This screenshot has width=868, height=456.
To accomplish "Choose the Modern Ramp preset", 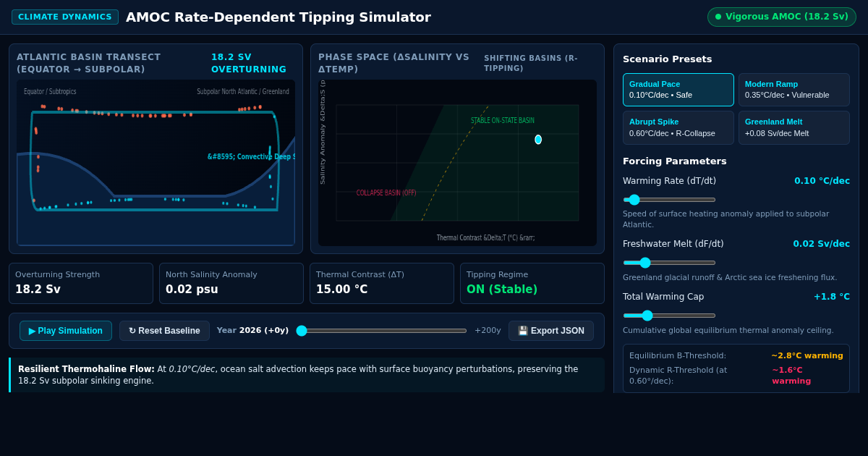I will [794, 90].
